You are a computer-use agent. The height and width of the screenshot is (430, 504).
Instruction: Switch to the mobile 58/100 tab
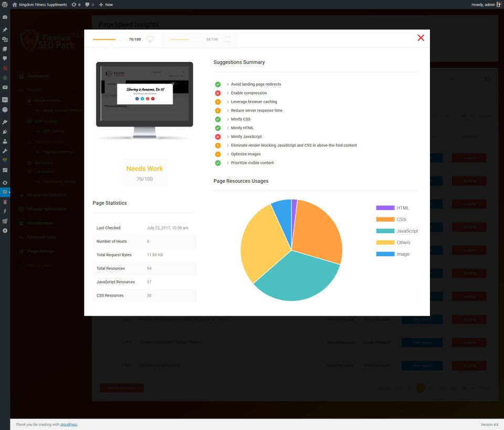pos(200,39)
